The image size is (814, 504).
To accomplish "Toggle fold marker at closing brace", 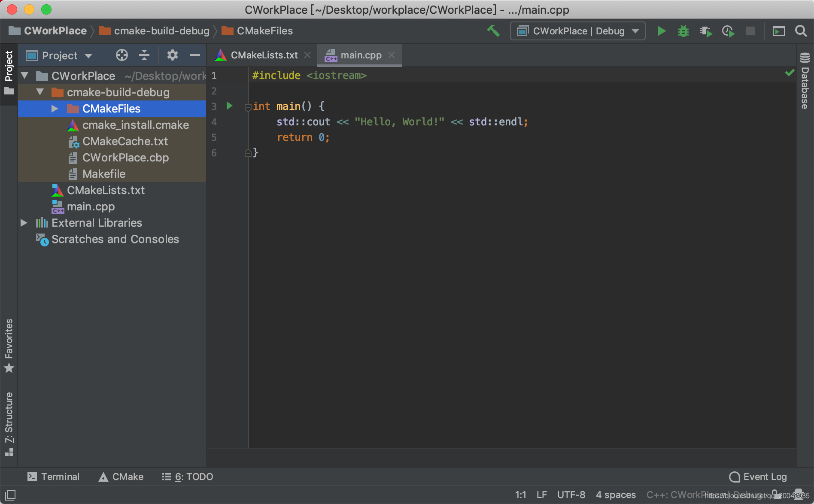I will click(x=248, y=153).
